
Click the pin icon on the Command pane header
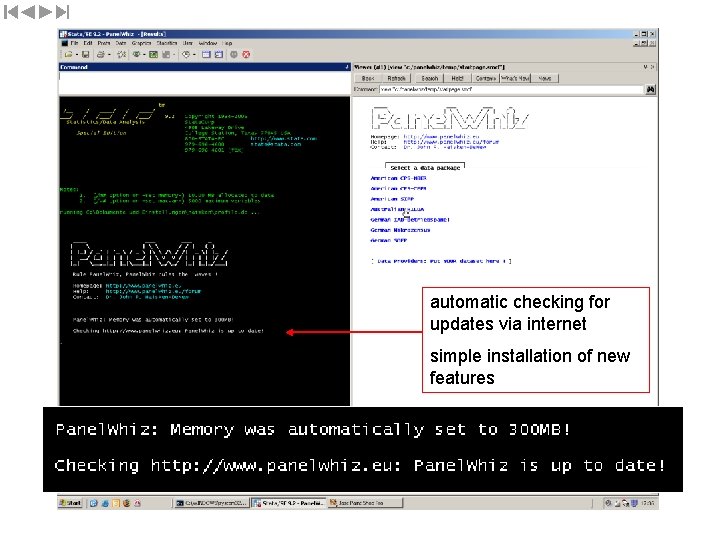[x=347, y=67]
